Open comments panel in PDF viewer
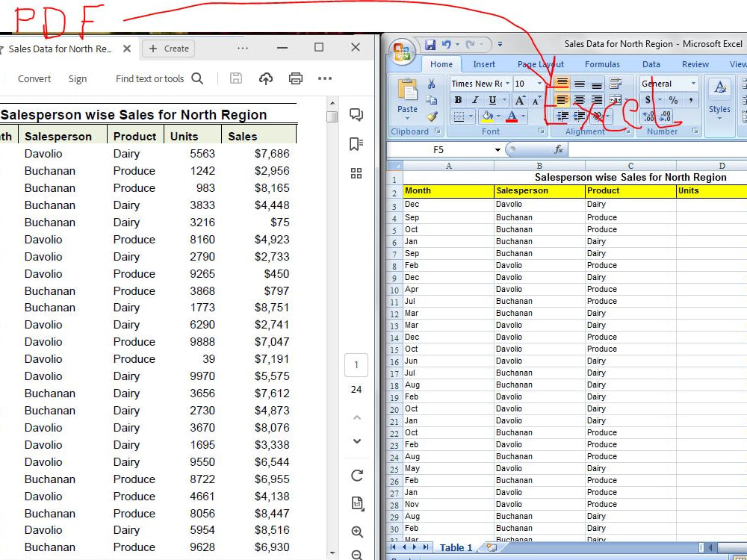The width and height of the screenshot is (747, 560). [x=356, y=113]
